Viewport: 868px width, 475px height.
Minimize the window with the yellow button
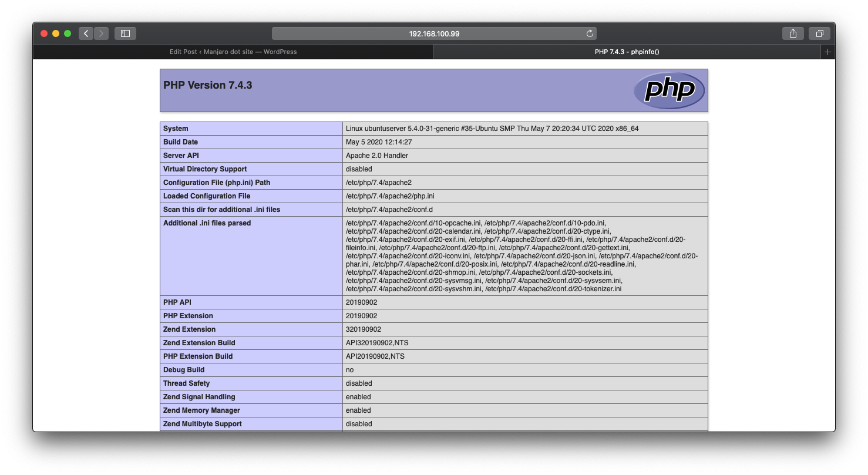pyautogui.click(x=56, y=33)
